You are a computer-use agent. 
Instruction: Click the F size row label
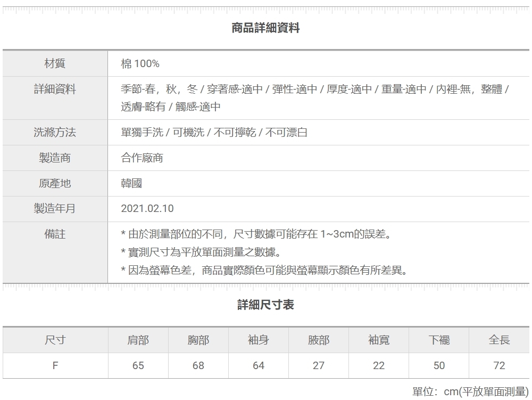[x=55, y=366]
